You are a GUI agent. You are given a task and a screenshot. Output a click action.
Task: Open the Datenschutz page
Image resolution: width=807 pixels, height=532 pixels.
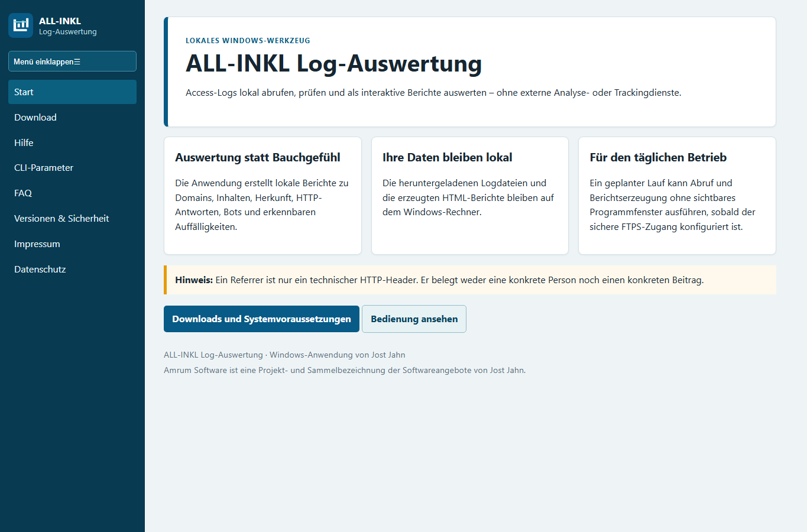pyautogui.click(x=72, y=270)
